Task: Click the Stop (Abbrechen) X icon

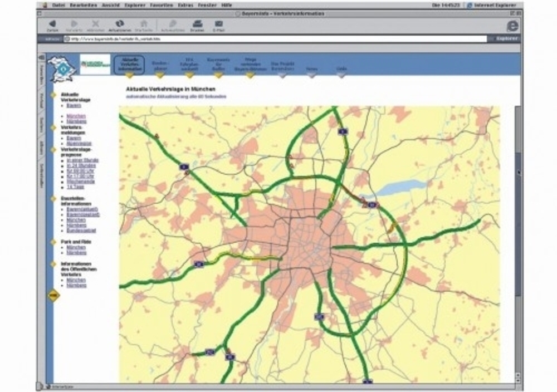Action: click(x=95, y=24)
